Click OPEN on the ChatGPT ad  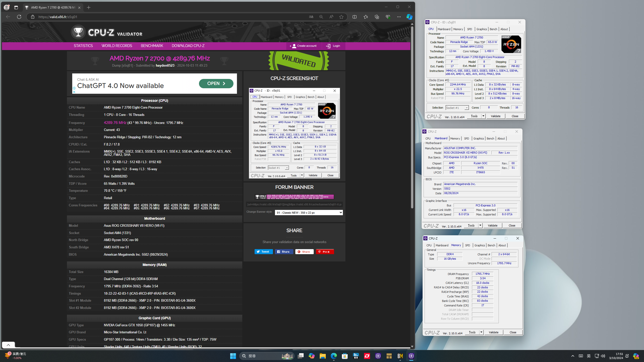(x=216, y=83)
